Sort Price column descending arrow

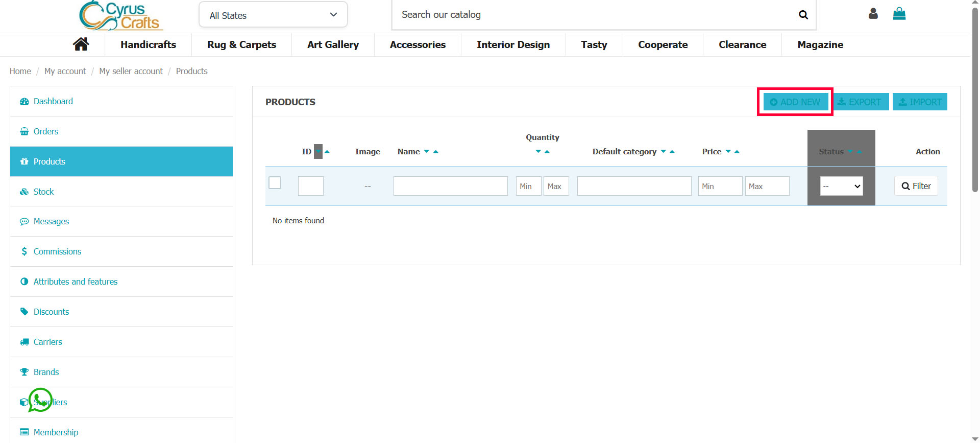click(728, 152)
